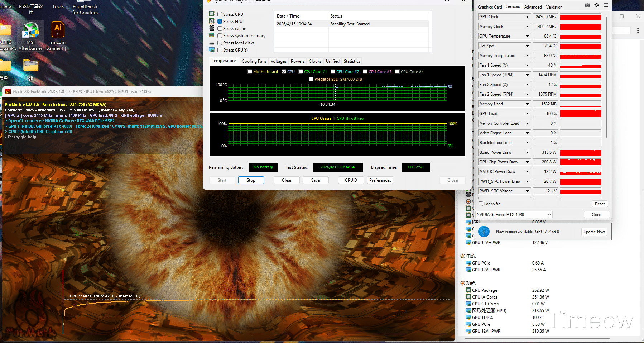Enable Log to file checkbox
644x343 pixels.
[481, 204]
